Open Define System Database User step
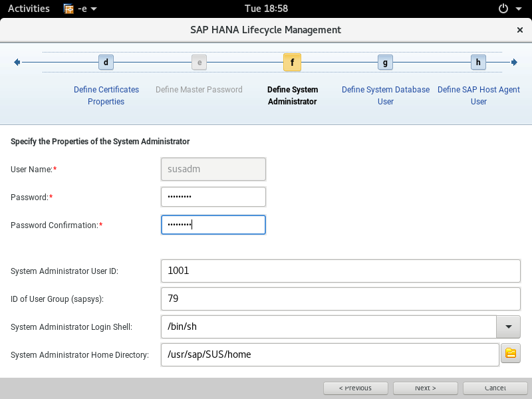The image size is (532, 399). tap(386, 95)
